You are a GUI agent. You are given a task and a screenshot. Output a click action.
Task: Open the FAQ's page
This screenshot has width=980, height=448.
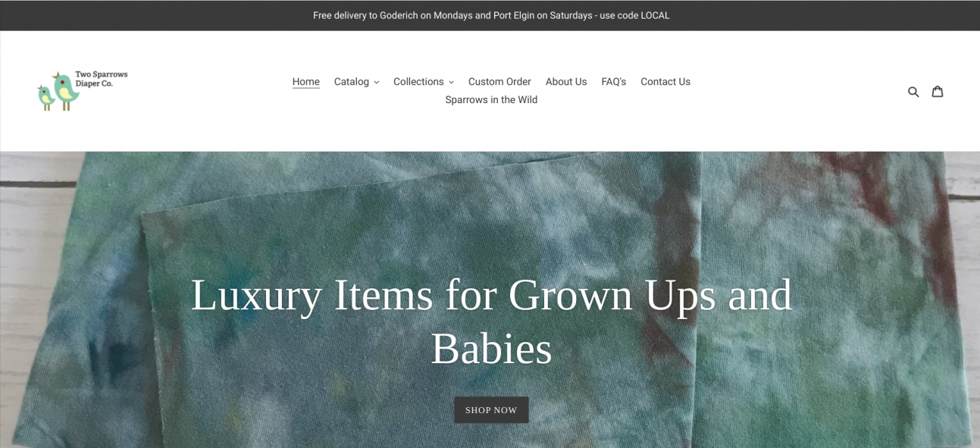[x=614, y=82]
